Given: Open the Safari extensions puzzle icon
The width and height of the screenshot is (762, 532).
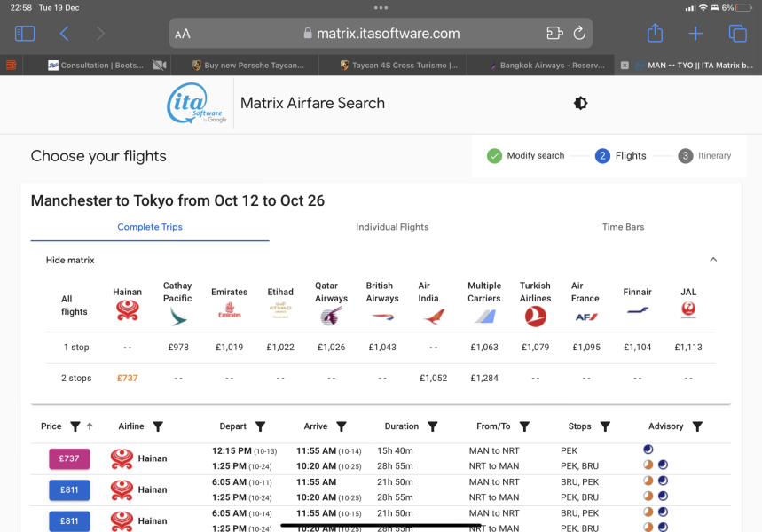Looking at the screenshot, I should click(x=554, y=33).
